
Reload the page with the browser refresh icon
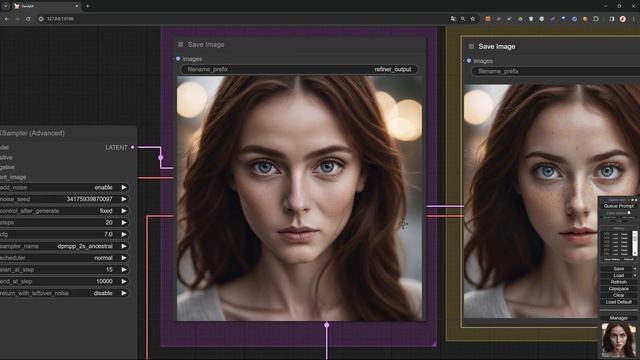pos(28,19)
